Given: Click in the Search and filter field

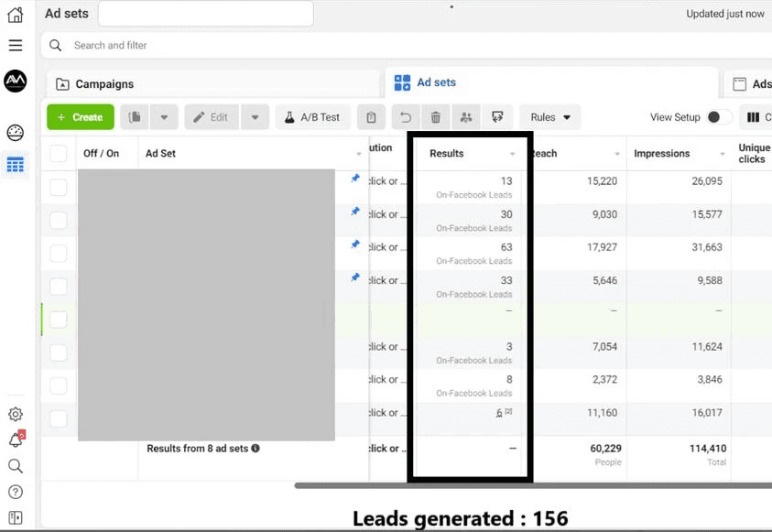Looking at the screenshot, I should pos(407,45).
